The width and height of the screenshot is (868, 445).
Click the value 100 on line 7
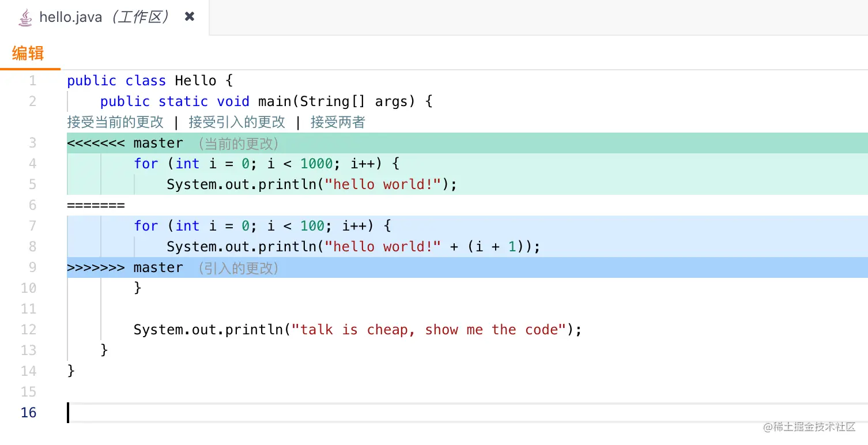coord(312,226)
